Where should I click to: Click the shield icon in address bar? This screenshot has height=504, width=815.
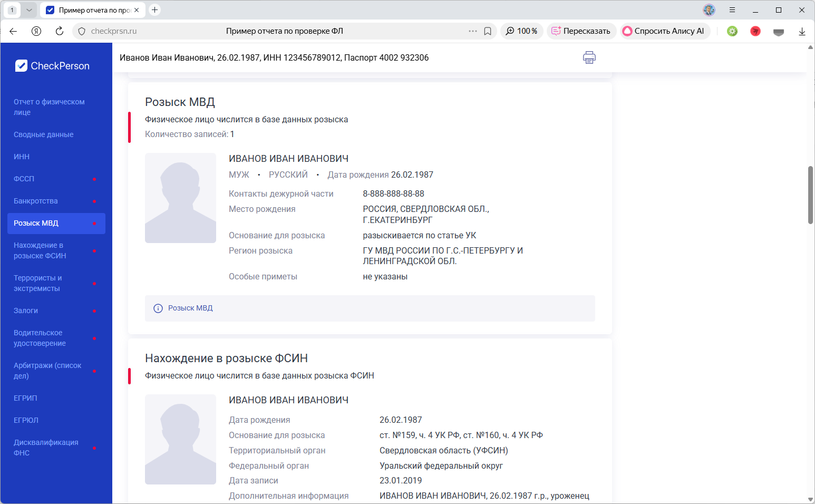tap(81, 31)
